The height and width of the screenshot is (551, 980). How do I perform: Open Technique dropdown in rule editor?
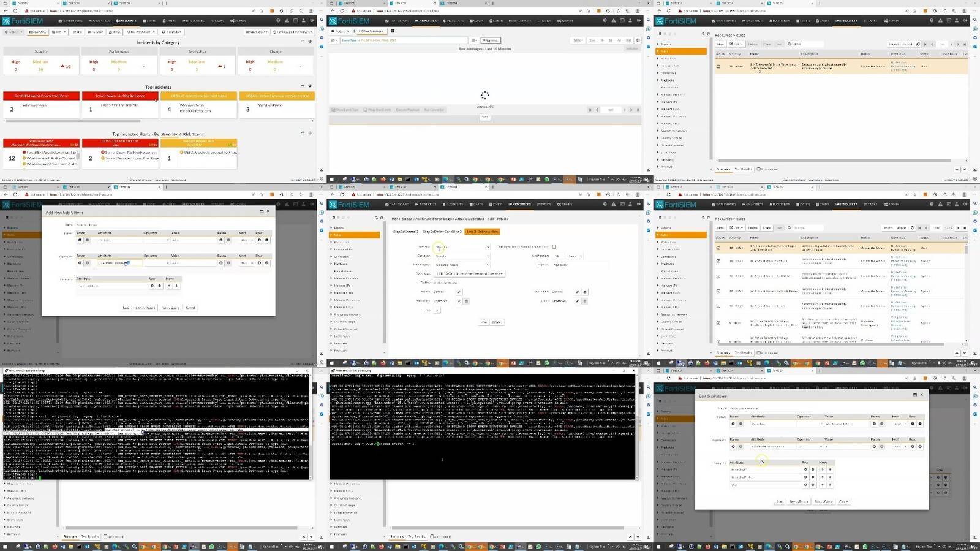[x=470, y=273]
